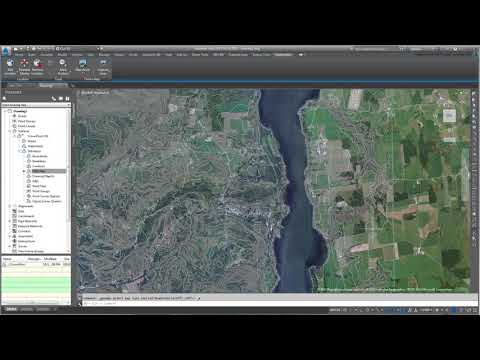This screenshot has width=480, height=360.
Task: Expand the Pipe Networks tree node
Action: (x=10, y=221)
